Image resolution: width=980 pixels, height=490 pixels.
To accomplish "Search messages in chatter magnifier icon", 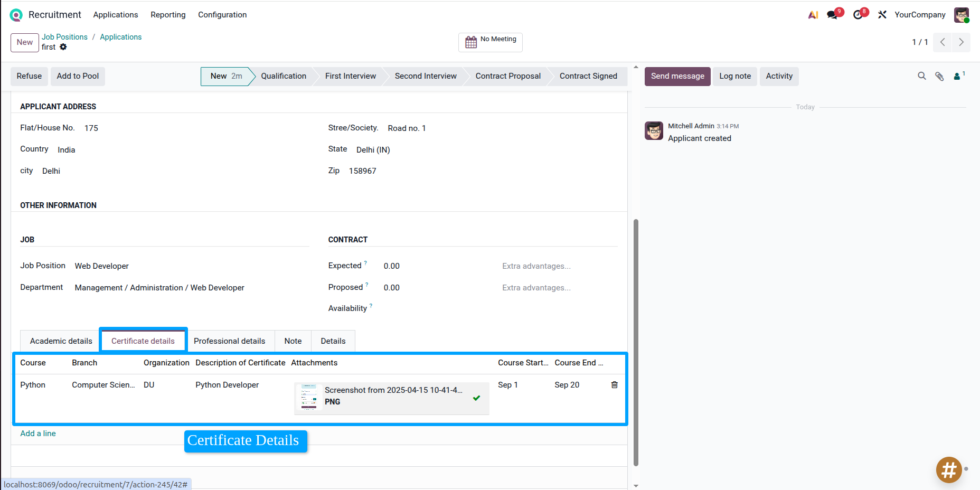I will click(922, 76).
